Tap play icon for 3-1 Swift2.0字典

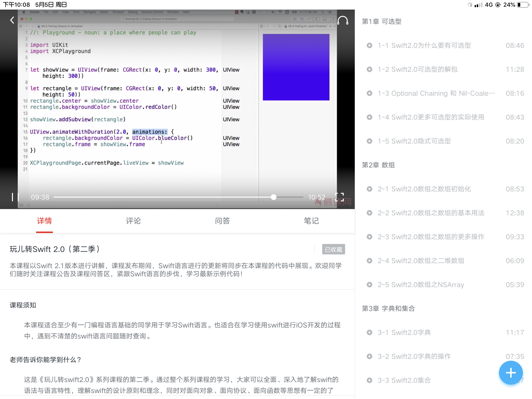369,332
